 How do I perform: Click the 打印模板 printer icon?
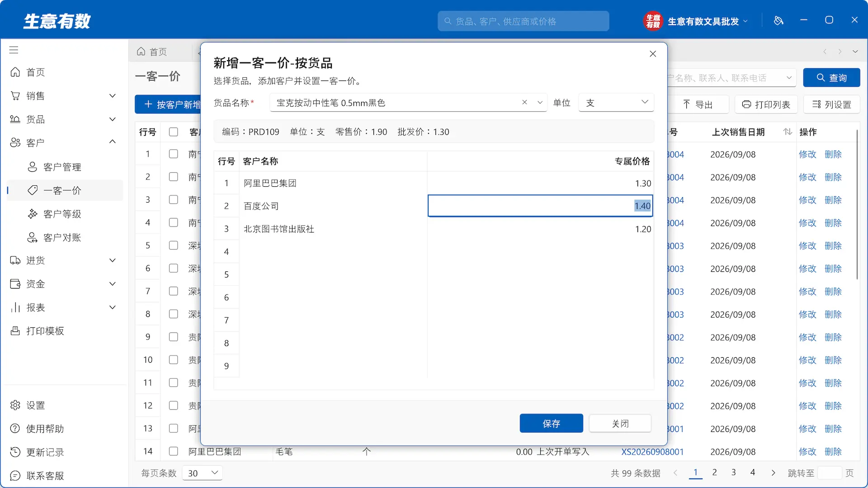pos(15,331)
